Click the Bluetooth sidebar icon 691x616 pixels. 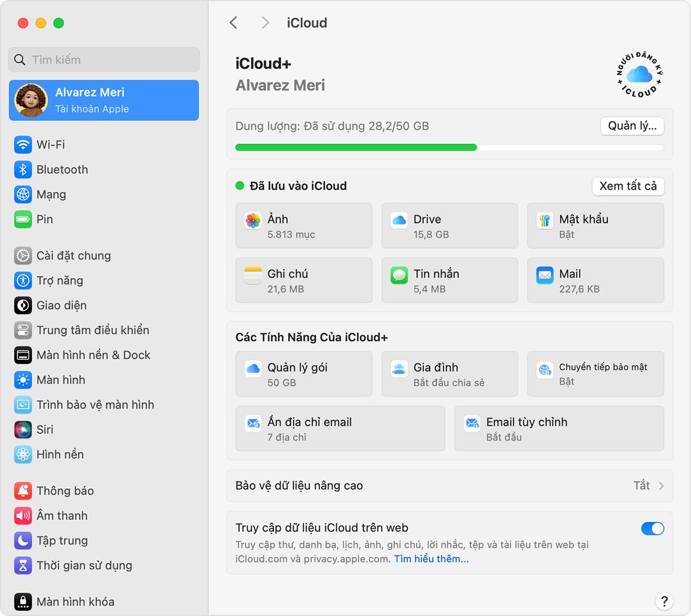pos(22,169)
